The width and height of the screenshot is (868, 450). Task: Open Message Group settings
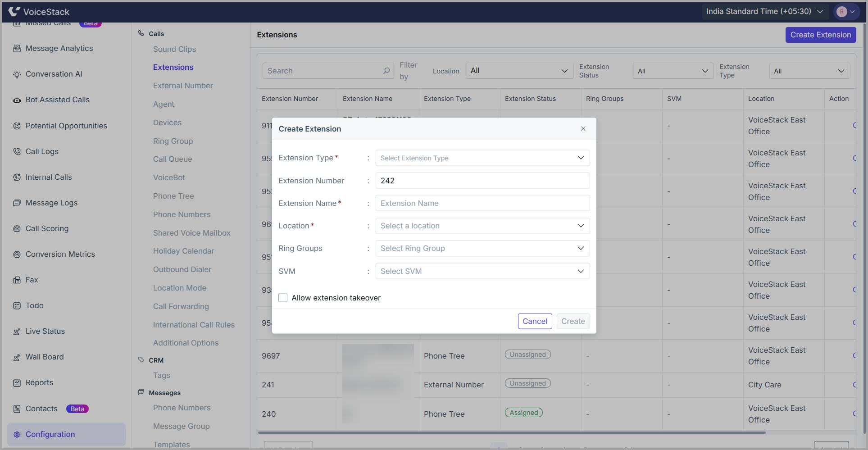click(x=181, y=426)
